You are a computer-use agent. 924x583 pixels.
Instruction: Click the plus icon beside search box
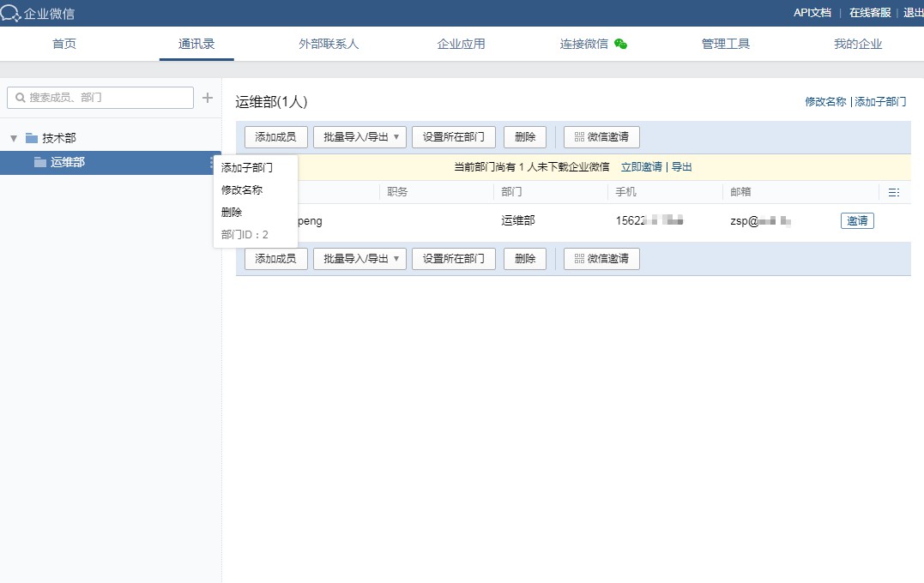(207, 98)
